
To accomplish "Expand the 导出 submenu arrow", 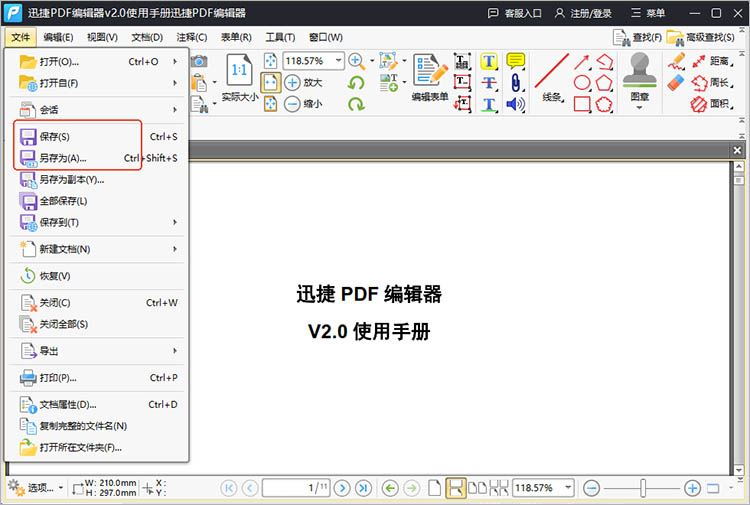I will (175, 351).
